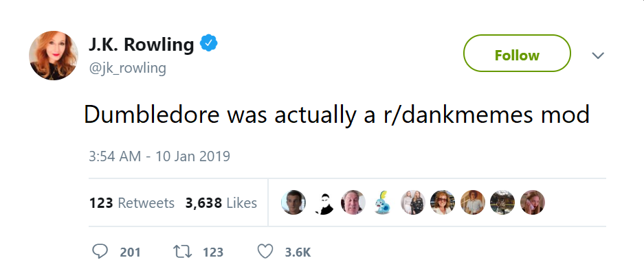
Task: Click the retweet arrows icon
Action: tap(183, 251)
